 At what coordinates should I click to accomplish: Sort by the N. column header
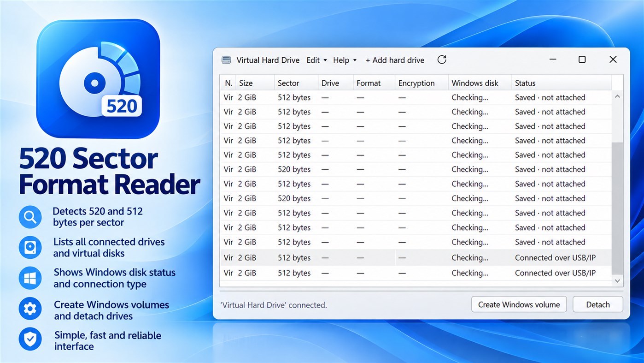228,83
